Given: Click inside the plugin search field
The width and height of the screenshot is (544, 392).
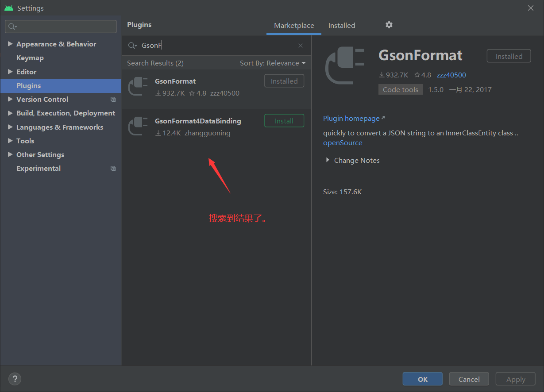Looking at the screenshot, I should click(199, 46).
